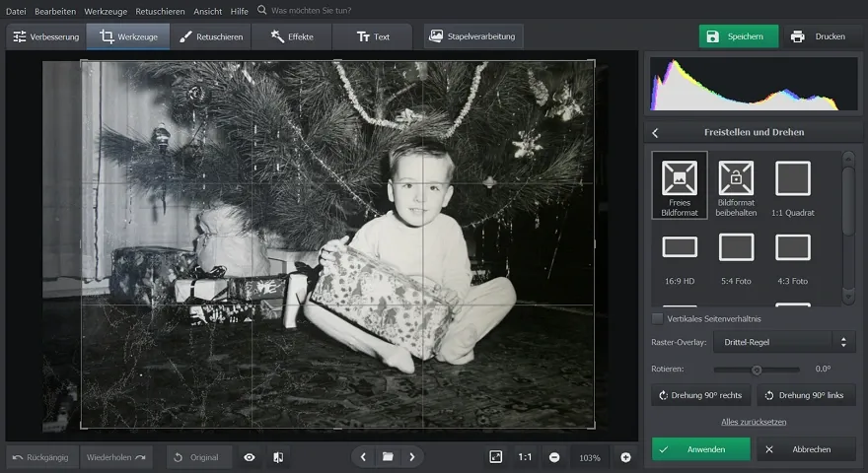Click the back arrow beside Freistellen und Drehen
Viewport: 868px width, 473px height.
click(655, 133)
